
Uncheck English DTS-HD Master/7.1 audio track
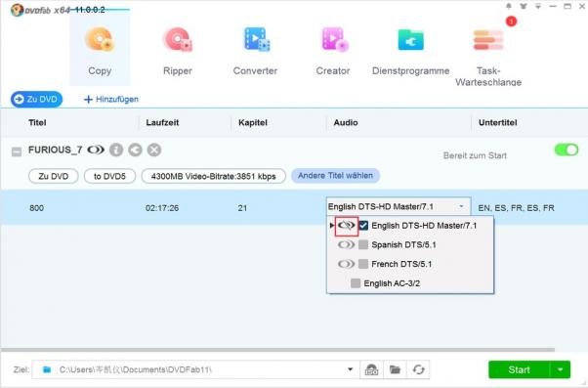point(363,226)
